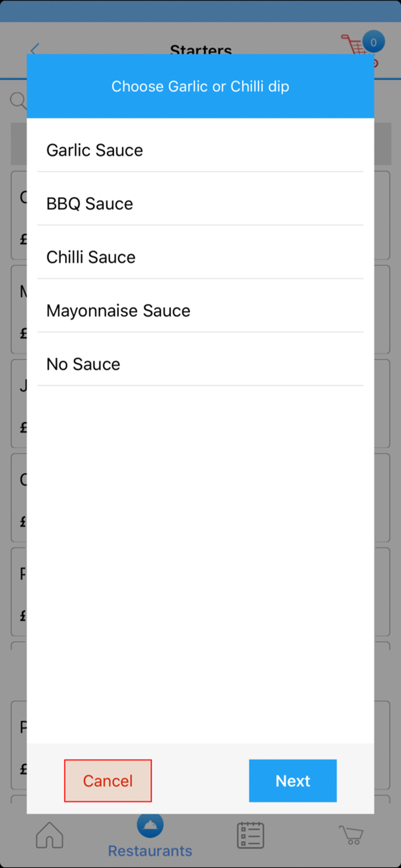Tap the Starters page title

point(200,49)
